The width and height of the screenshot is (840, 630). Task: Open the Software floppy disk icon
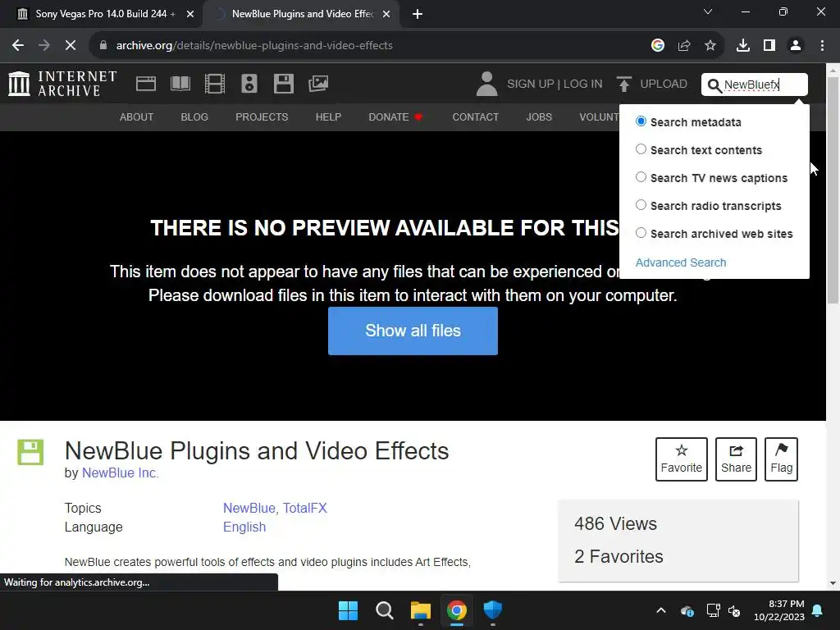(x=283, y=84)
